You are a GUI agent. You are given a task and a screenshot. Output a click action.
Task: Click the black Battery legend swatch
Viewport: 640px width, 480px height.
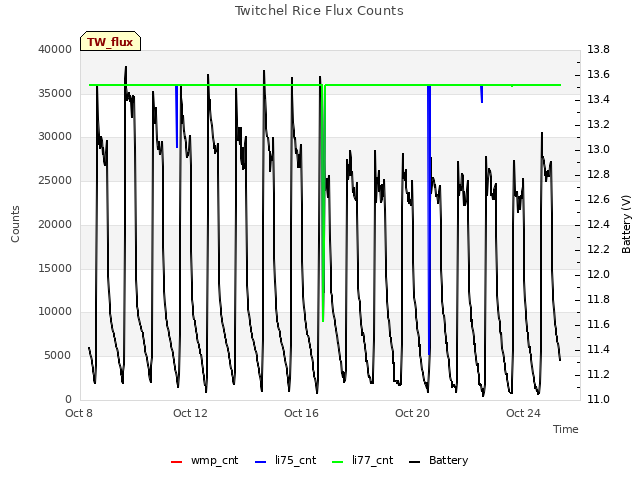414,462
